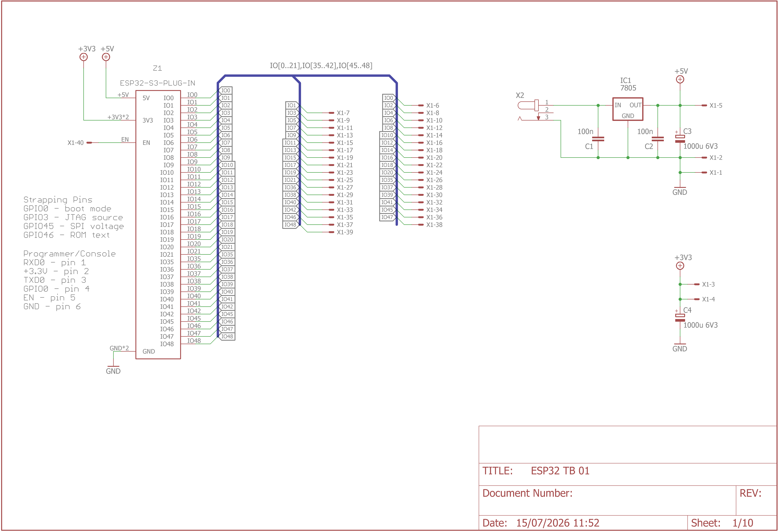Click the 'REV:' field in title block
Image resolution: width=778 pixels, height=532 pixels.
[x=751, y=493]
